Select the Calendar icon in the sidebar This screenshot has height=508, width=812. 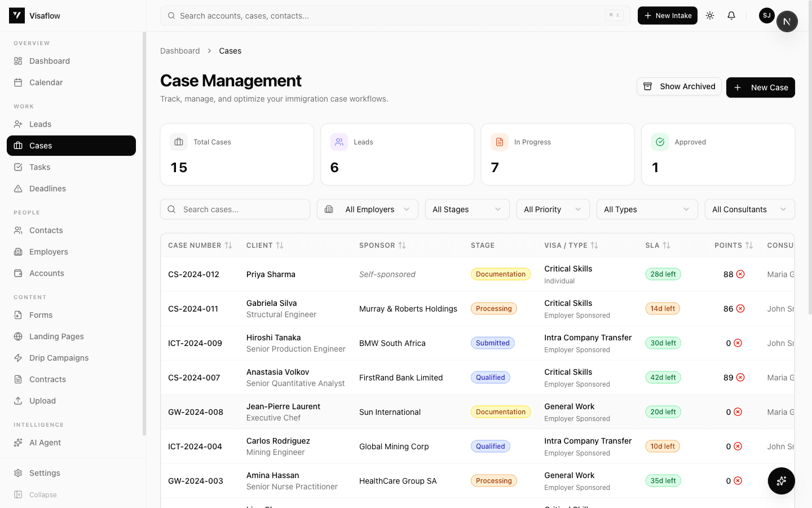tap(19, 82)
